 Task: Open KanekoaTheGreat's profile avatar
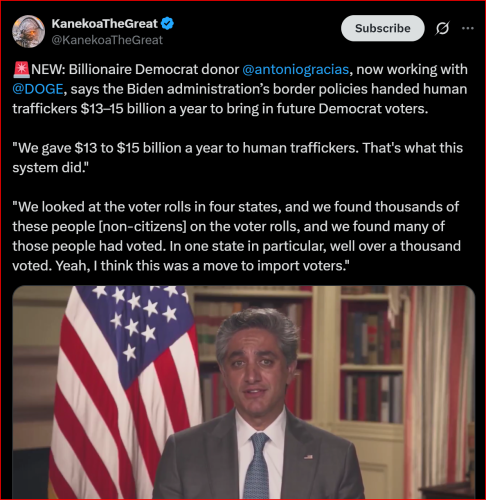tap(29, 31)
